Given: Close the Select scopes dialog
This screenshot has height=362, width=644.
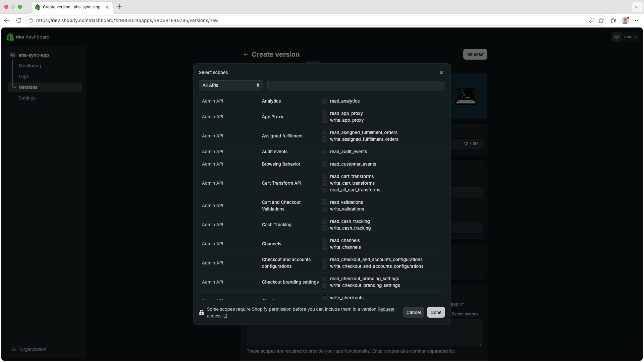Looking at the screenshot, I should [441, 73].
